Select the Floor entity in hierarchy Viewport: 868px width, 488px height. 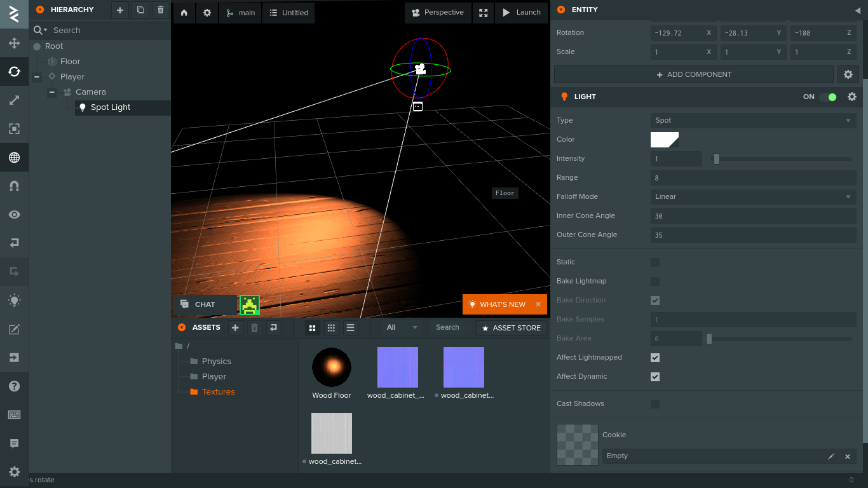(70, 62)
